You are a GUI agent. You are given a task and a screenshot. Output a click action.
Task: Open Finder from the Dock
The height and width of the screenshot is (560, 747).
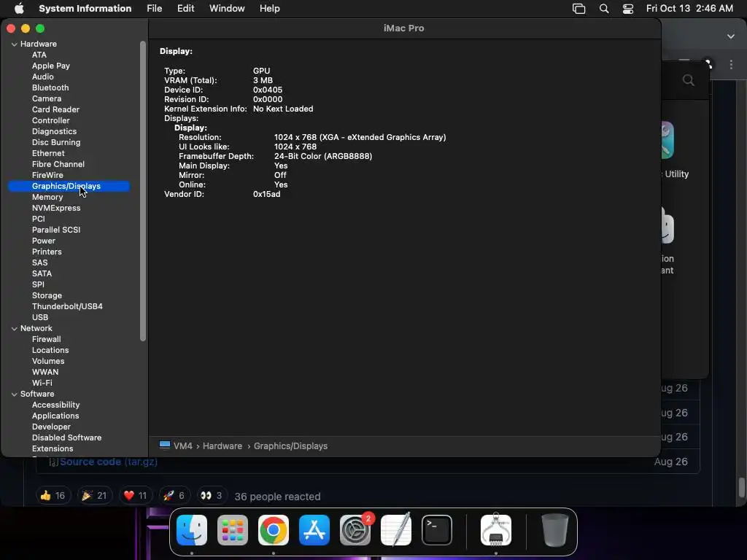pyautogui.click(x=192, y=530)
